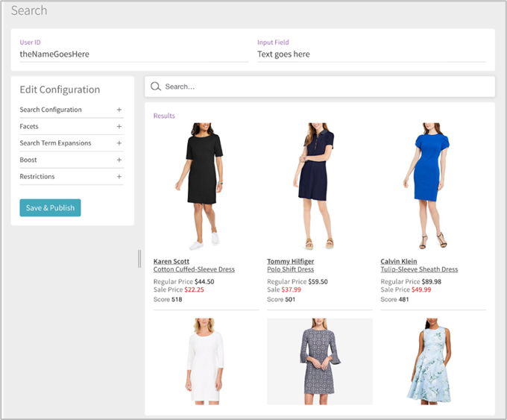Click the Results label
Viewport: 507px width, 420px height.
164,116
